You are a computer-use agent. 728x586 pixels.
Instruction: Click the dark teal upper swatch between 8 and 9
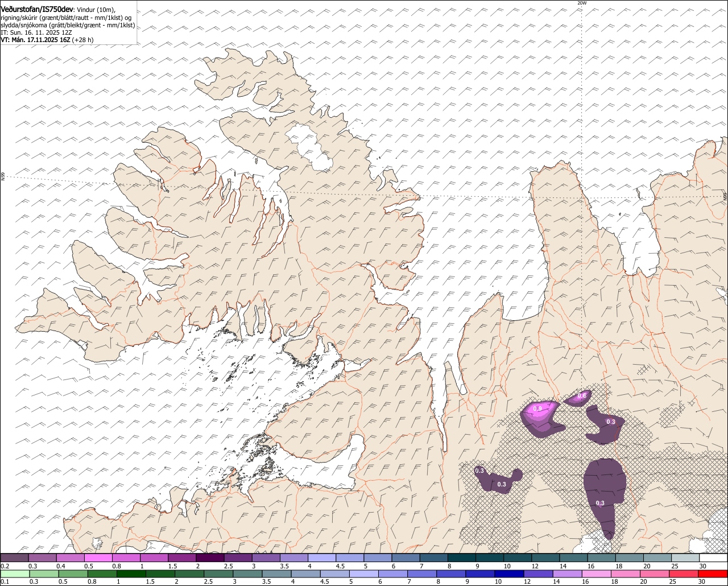click(462, 558)
